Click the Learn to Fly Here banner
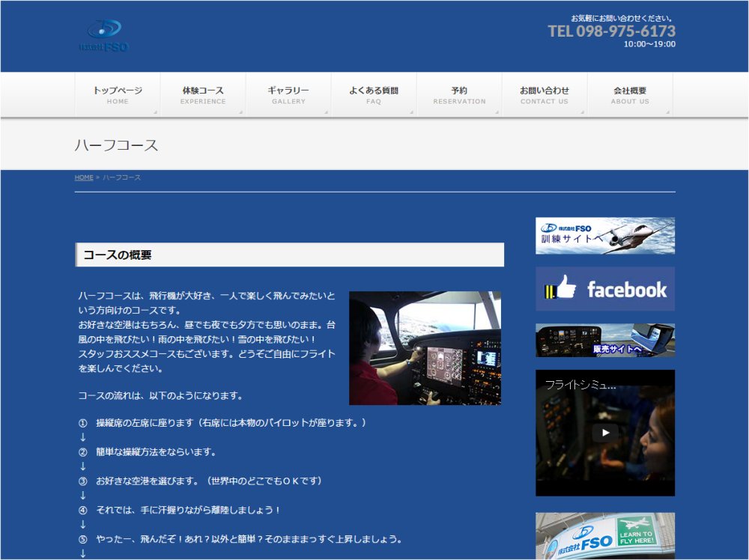 [605, 536]
